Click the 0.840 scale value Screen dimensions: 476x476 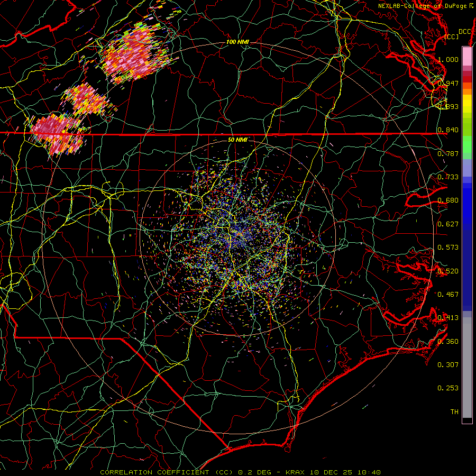(x=448, y=130)
